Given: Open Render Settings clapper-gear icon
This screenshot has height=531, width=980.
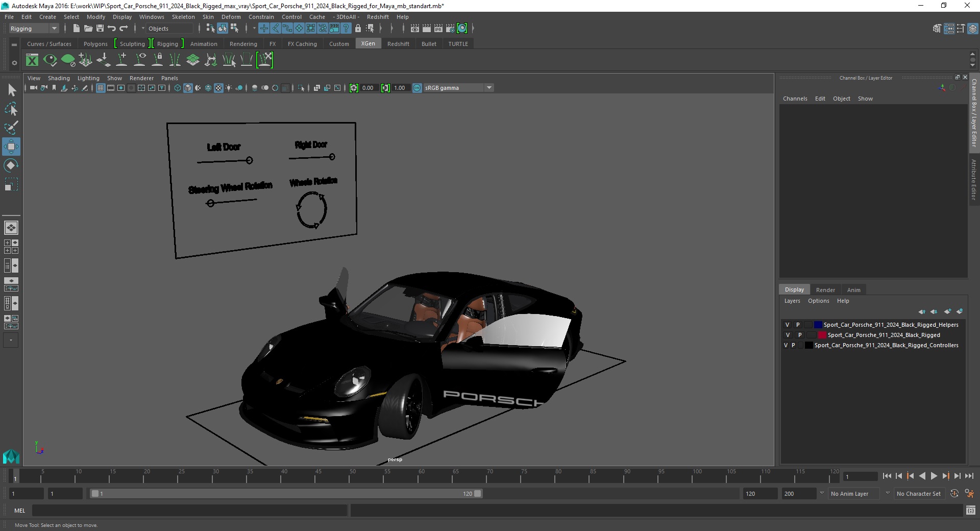Looking at the screenshot, I should click(450, 29).
